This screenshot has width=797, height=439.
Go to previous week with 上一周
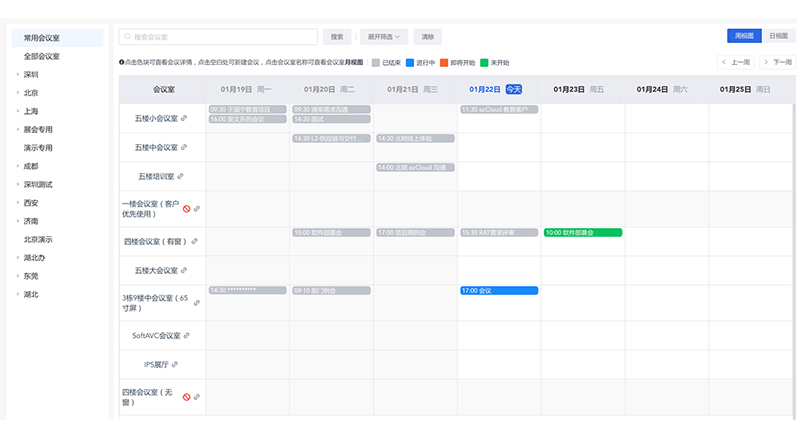(x=736, y=62)
